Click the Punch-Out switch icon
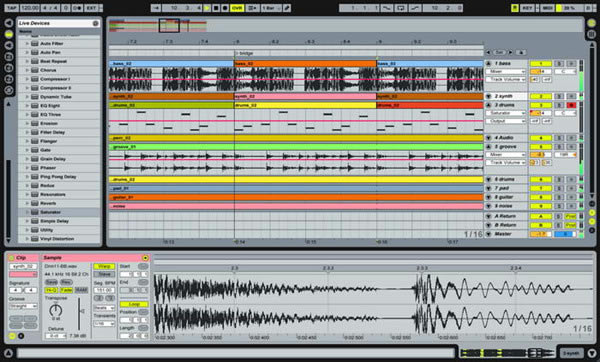Viewport: 600px width, 362px height. [x=415, y=8]
